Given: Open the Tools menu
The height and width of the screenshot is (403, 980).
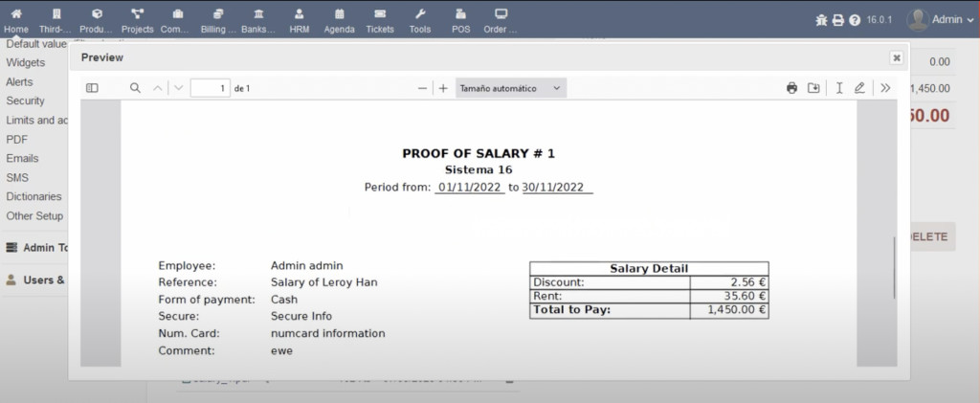Looking at the screenshot, I should (420, 20).
